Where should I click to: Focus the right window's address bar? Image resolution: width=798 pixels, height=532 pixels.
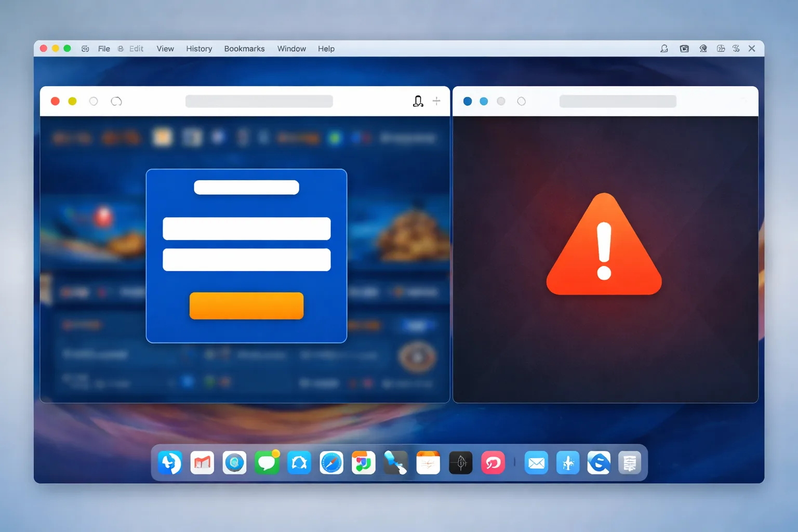point(618,101)
